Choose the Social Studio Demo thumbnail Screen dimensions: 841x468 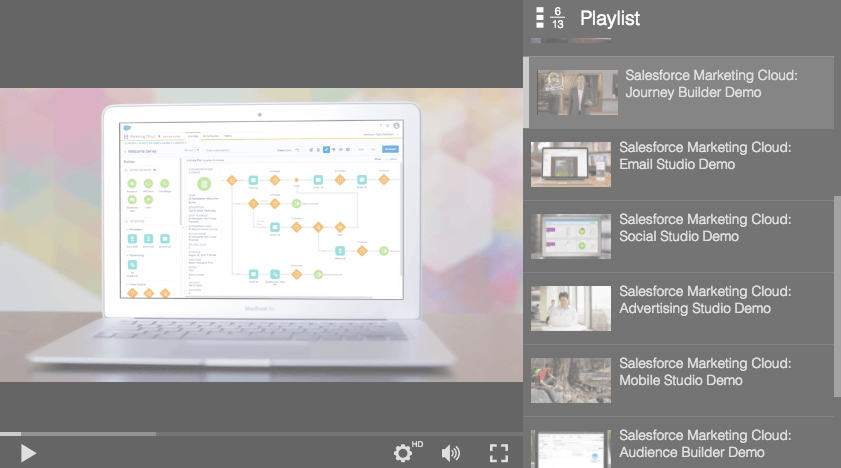click(x=570, y=236)
